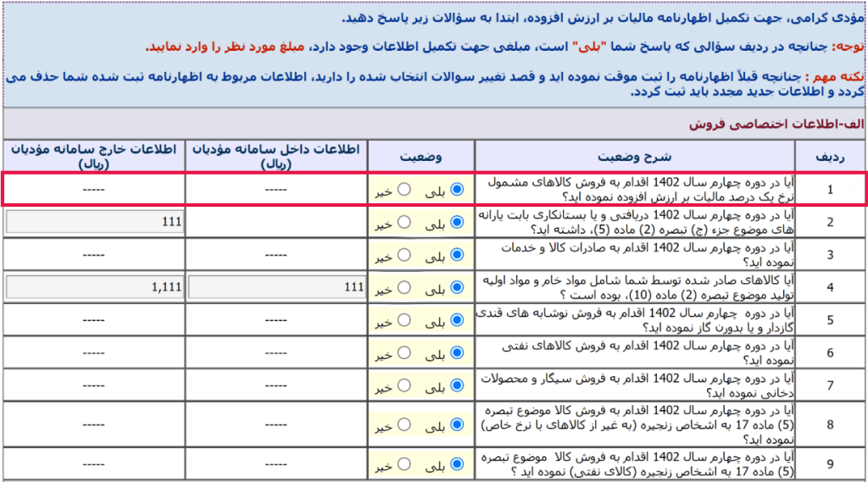Select بلی radio in row 2
This screenshot has width=868, height=482.
[457, 222]
